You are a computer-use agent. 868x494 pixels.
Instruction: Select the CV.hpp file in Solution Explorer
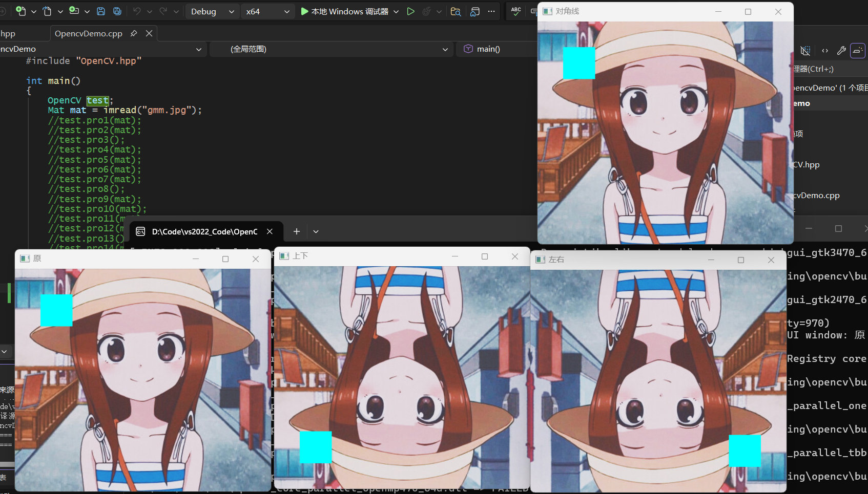[807, 165]
